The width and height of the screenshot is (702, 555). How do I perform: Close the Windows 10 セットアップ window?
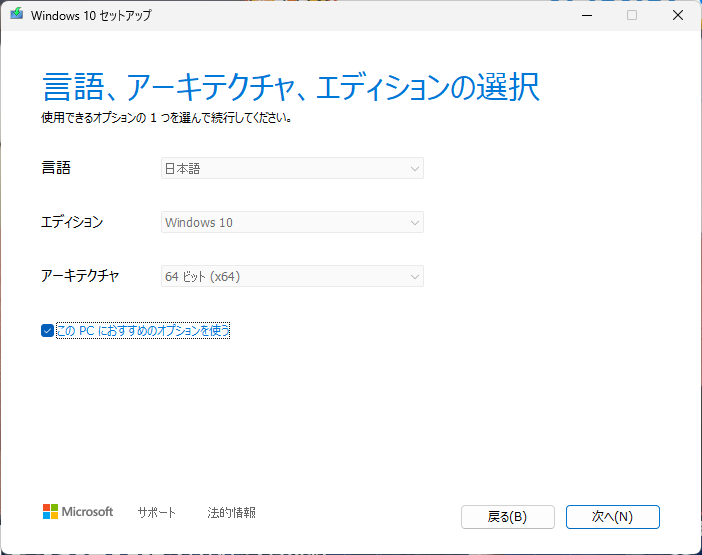[678, 15]
